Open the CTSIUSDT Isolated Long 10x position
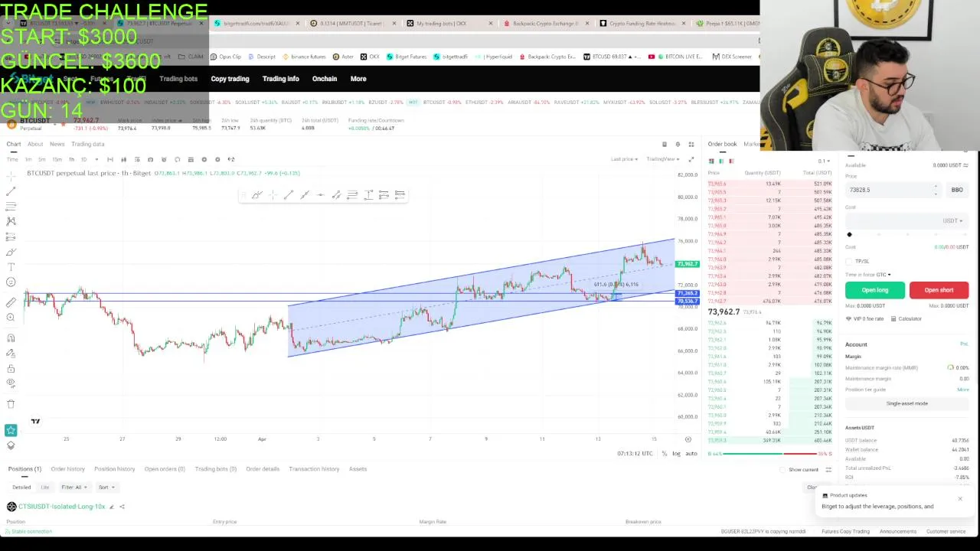The height and width of the screenshot is (551, 980). [61, 507]
